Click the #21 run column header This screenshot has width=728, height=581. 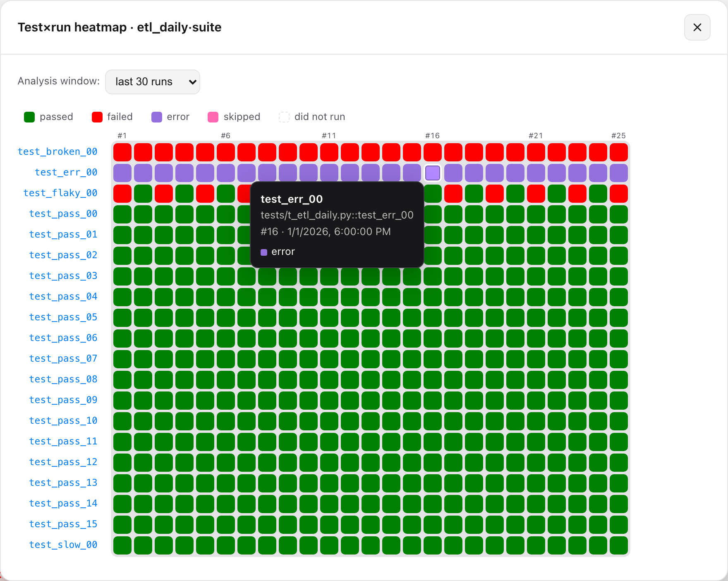[x=536, y=136]
